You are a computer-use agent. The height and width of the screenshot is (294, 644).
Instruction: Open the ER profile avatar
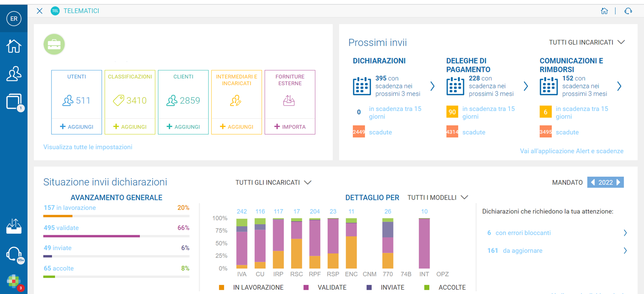[14, 19]
